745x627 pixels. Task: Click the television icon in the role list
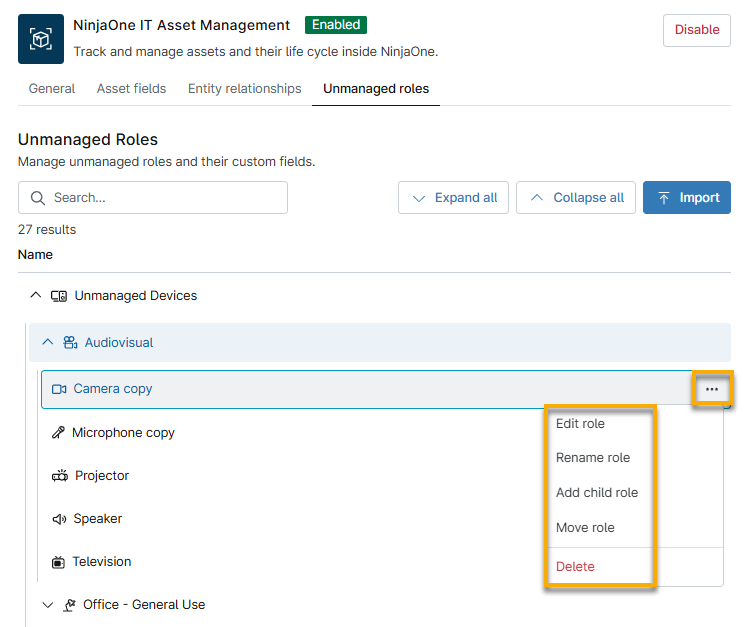(x=59, y=562)
